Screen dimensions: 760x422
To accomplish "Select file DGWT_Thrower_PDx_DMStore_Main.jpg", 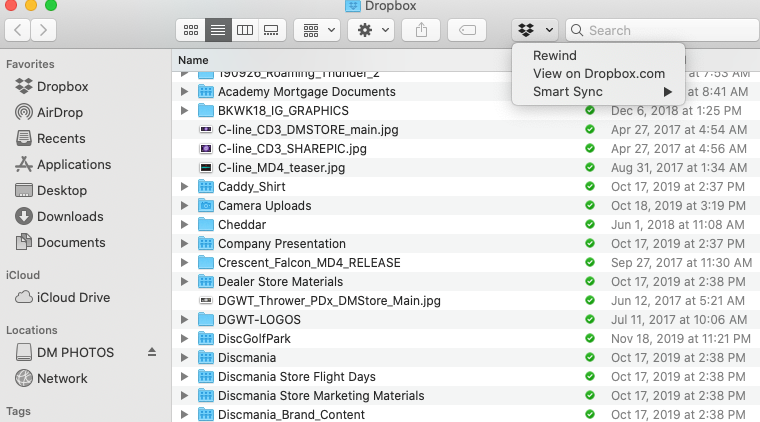I will [x=329, y=300].
